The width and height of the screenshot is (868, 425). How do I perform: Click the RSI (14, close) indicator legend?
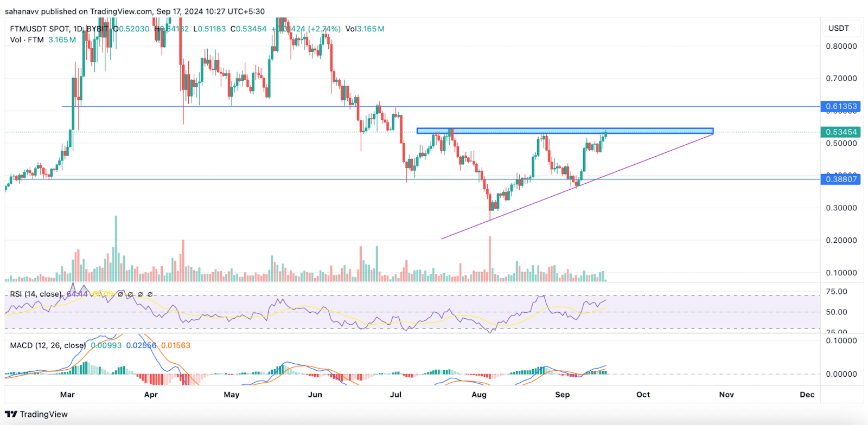coord(36,294)
